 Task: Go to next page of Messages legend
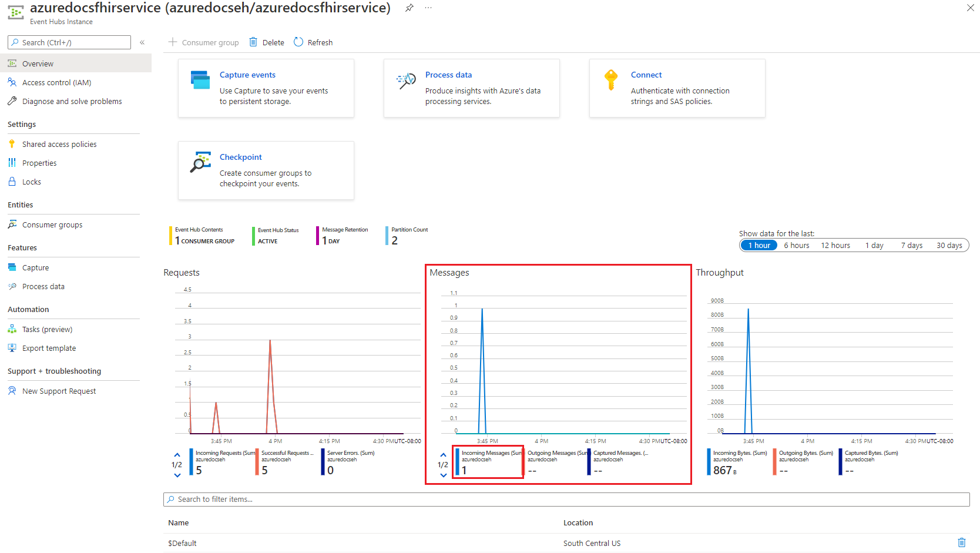click(x=444, y=475)
